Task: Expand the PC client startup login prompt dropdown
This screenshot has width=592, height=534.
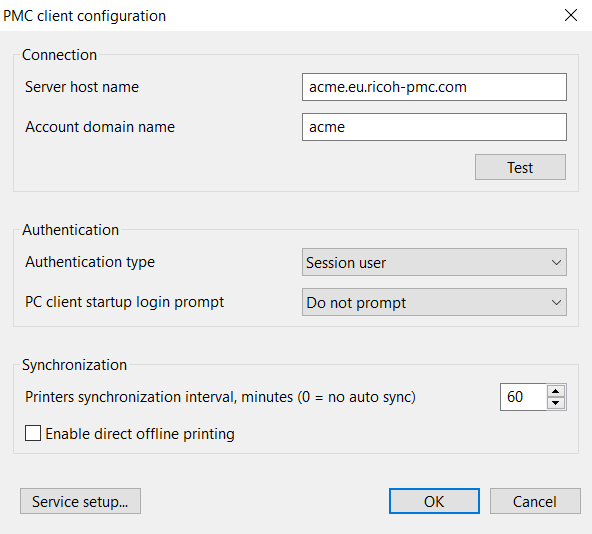Action: [434, 302]
